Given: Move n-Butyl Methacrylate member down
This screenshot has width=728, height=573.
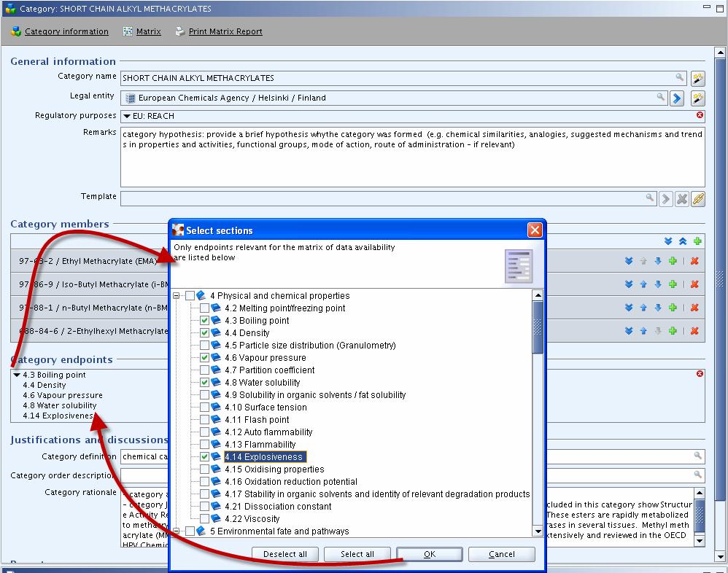Looking at the screenshot, I should [x=658, y=307].
